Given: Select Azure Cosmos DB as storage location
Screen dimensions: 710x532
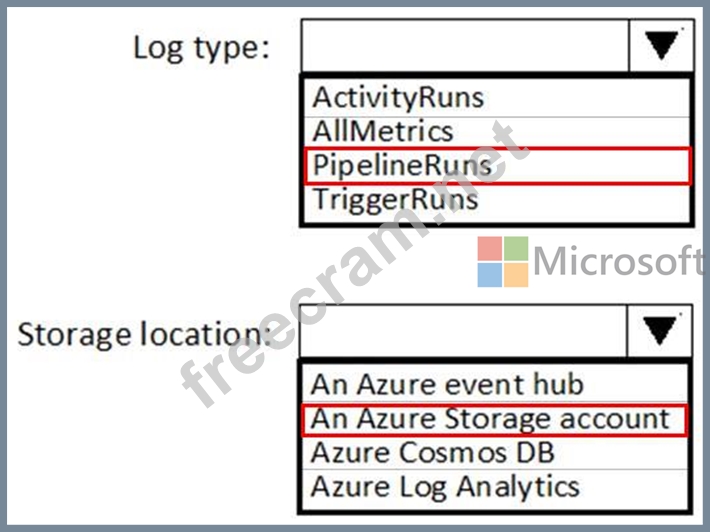Looking at the screenshot, I should pyautogui.click(x=494, y=452).
